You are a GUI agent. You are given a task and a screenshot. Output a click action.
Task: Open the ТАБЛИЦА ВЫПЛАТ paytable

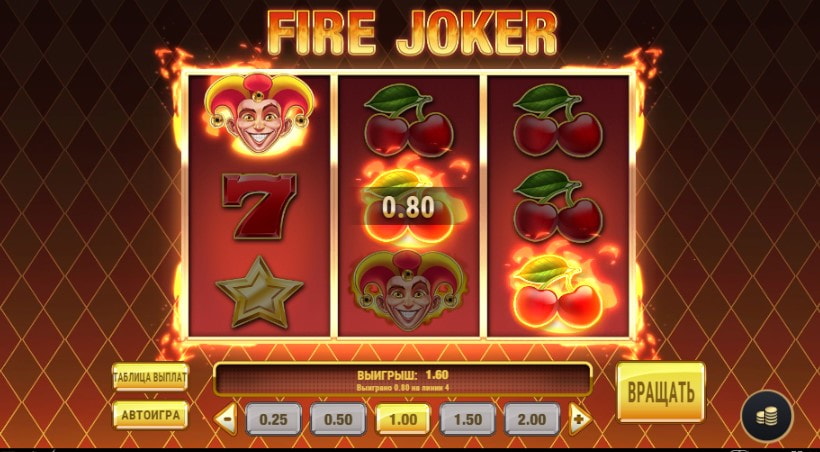click(x=151, y=377)
